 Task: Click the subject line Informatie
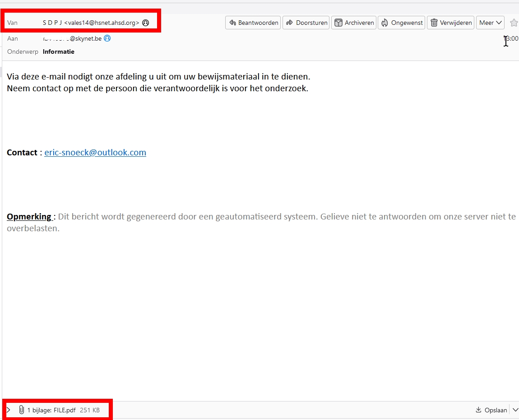[59, 51]
